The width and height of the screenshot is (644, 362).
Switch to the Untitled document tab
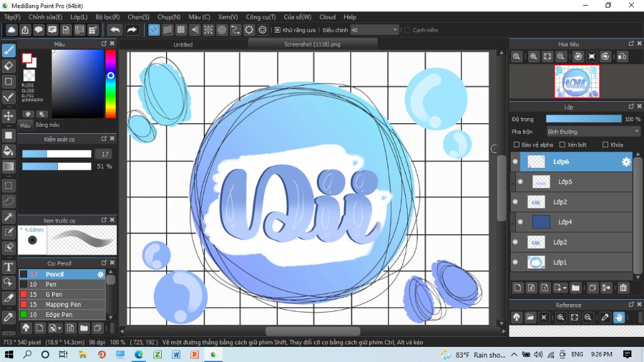pyautogui.click(x=183, y=45)
